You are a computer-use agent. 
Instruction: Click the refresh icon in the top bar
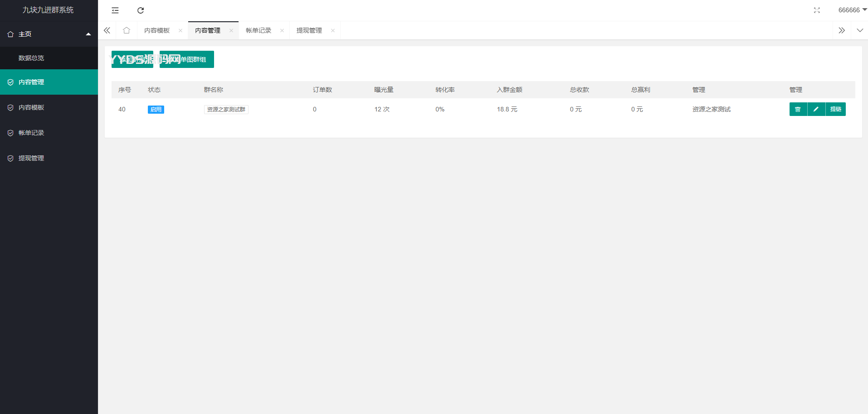(x=141, y=10)
